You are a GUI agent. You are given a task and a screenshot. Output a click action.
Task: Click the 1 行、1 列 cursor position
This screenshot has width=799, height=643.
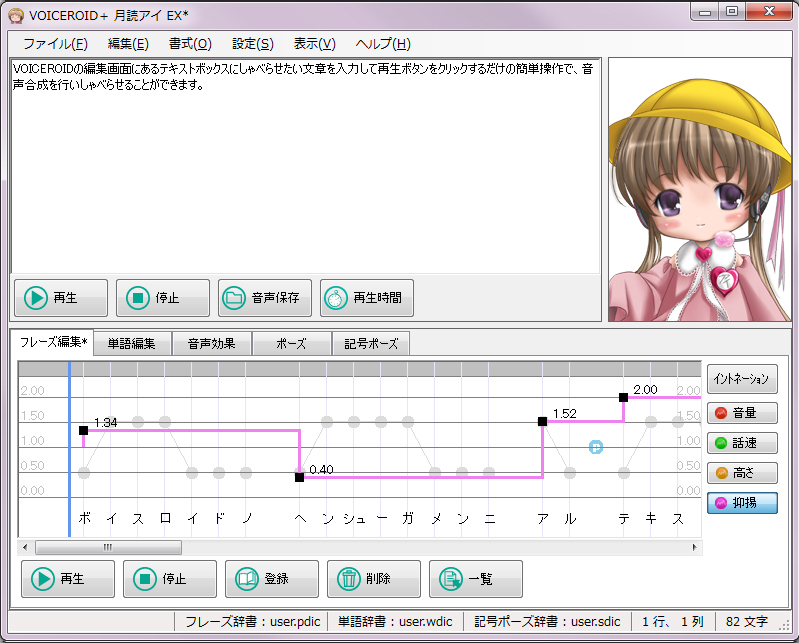click(x=673, y=622)
